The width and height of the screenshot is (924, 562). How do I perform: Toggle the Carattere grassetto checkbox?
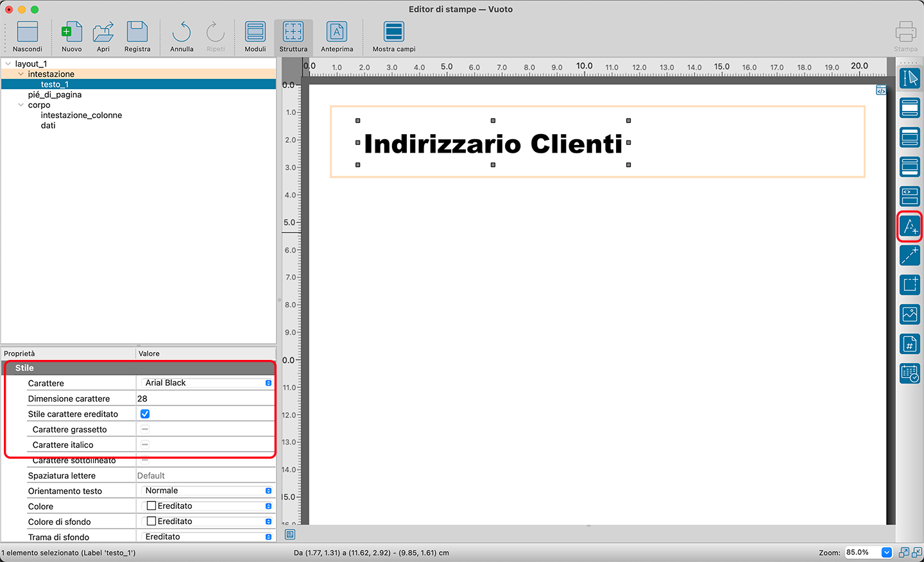(x=145, y=429)
